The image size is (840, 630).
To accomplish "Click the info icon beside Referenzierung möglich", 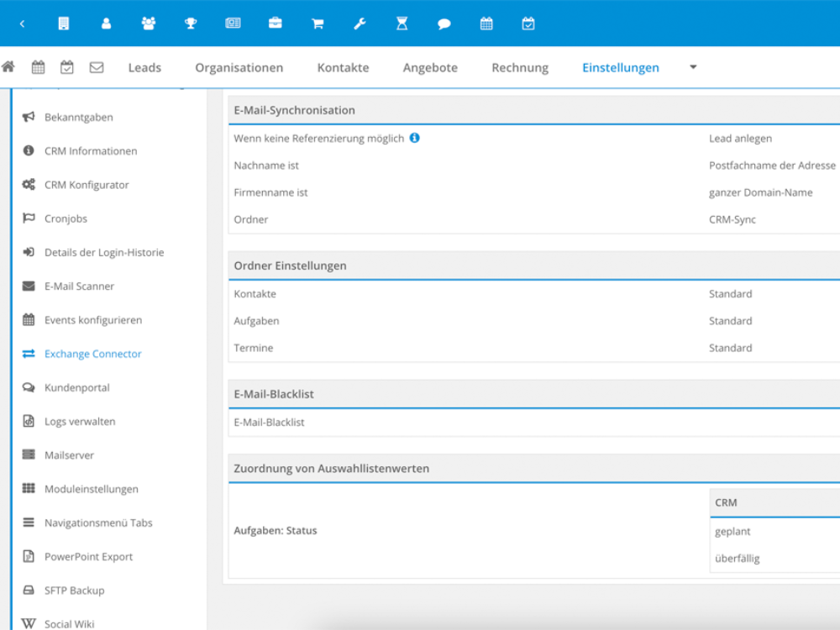I will tap(415, 138).
